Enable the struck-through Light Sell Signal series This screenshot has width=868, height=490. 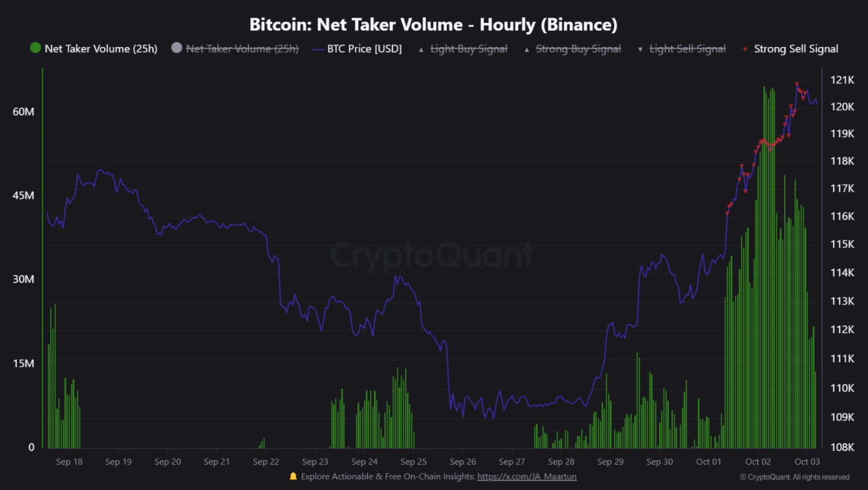pyautogui.click(x=688, y=49)
